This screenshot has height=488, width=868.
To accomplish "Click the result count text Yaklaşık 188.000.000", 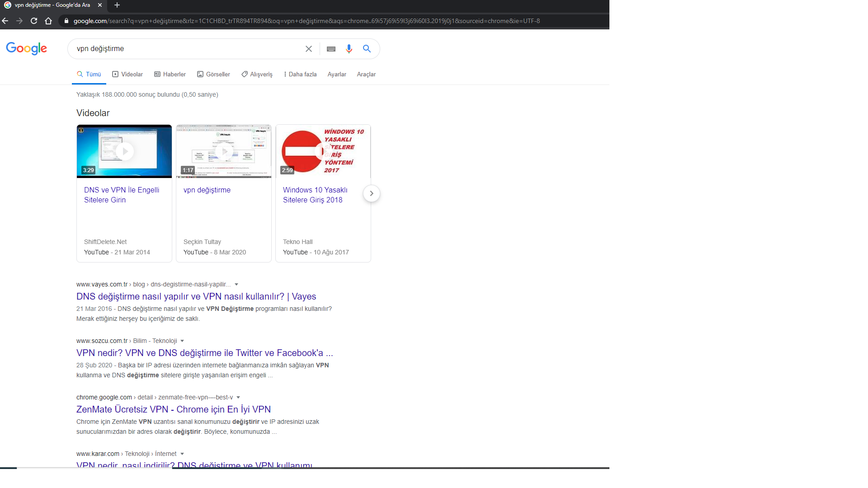I will (147, 94).
